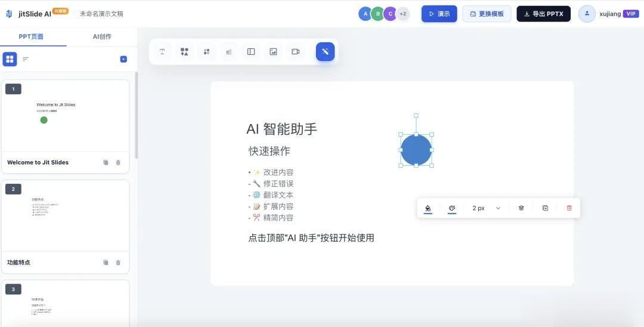Image resolution: width=644 pixels, height=327 pixels.
Task: Open the shapes tool in the toolbar
Action: 184,52
